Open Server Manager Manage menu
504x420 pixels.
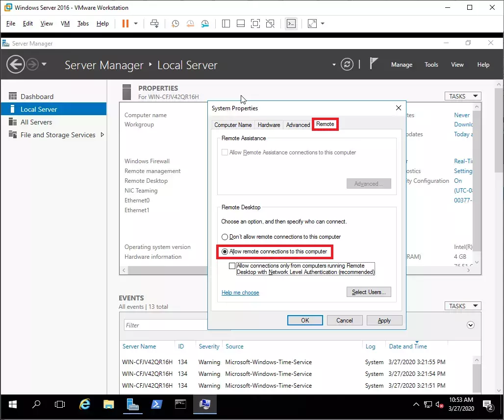(402, 65)
